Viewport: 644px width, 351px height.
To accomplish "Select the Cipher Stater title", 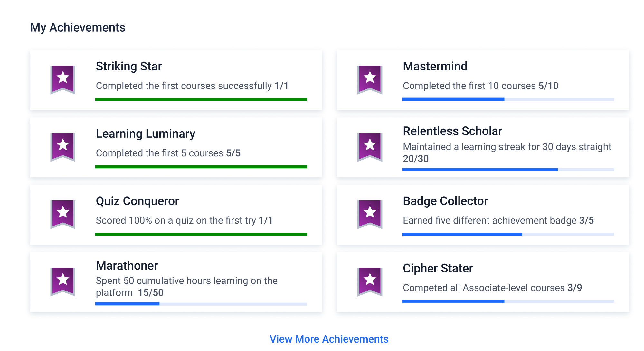I will click(438, 268).
